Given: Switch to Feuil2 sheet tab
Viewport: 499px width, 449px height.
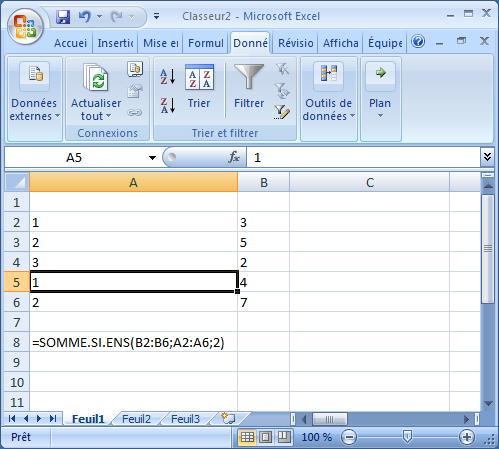Looking at the screenshot, I should coord(136,419).
